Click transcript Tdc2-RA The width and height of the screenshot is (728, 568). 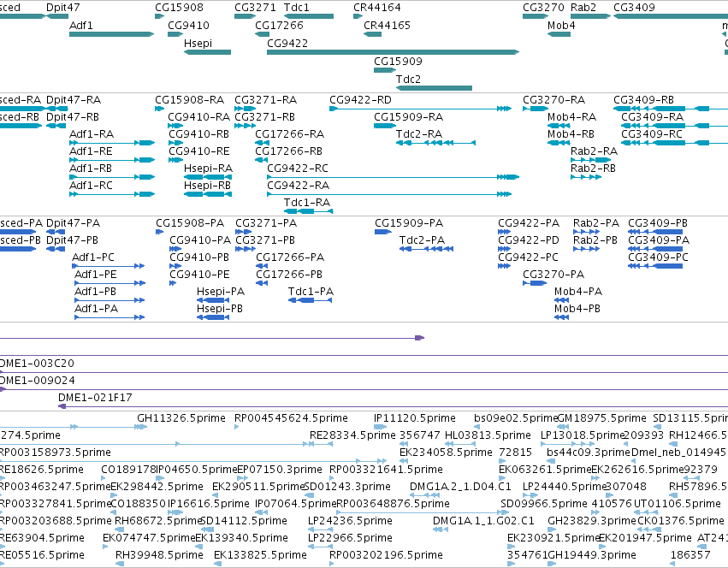tap(435, 143)
